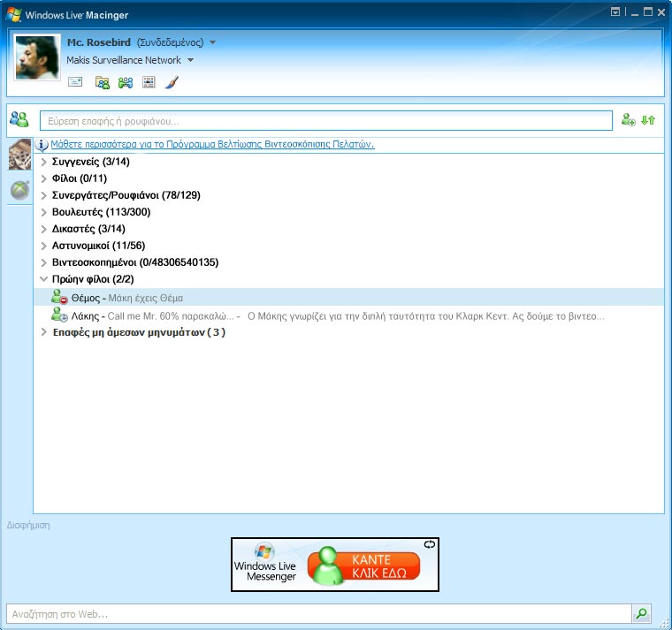Click the profile display picture
672x630 pixels.
37,57
